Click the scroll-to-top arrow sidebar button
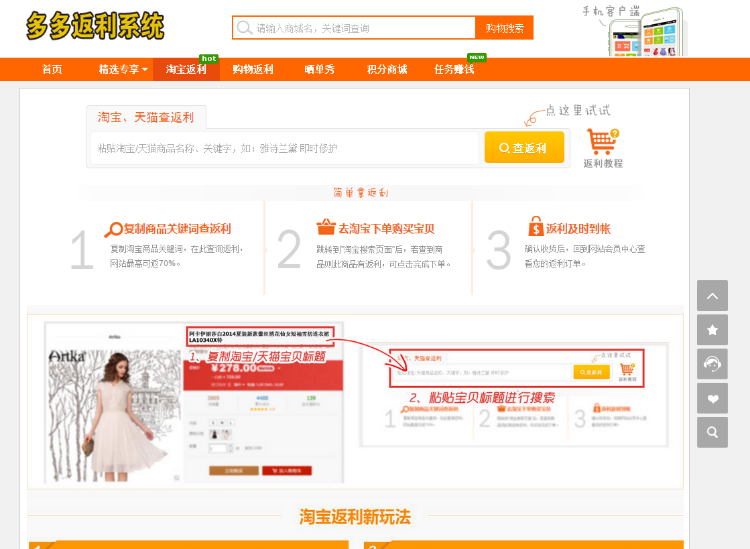 click(x=712, y=296)
